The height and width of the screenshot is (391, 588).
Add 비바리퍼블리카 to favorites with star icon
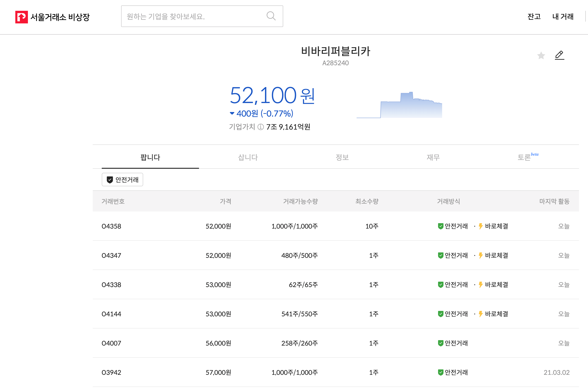coord(541,55)
